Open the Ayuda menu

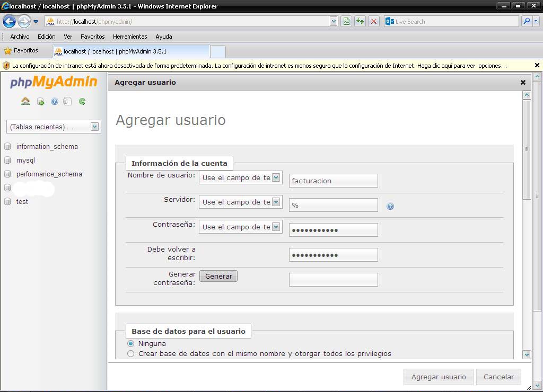click(x=164, y=37)
